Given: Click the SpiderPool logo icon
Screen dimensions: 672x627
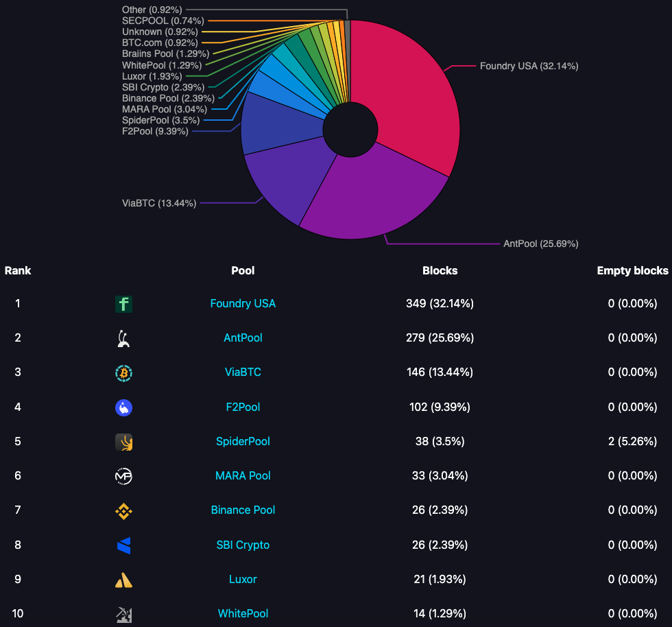Looking at the screenshot, I should click(123, 442).
